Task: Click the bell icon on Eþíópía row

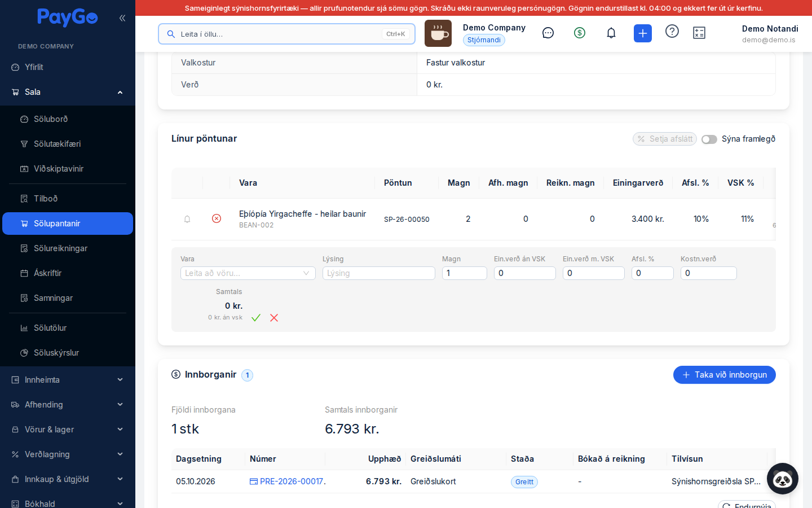Action: (187, 219)
